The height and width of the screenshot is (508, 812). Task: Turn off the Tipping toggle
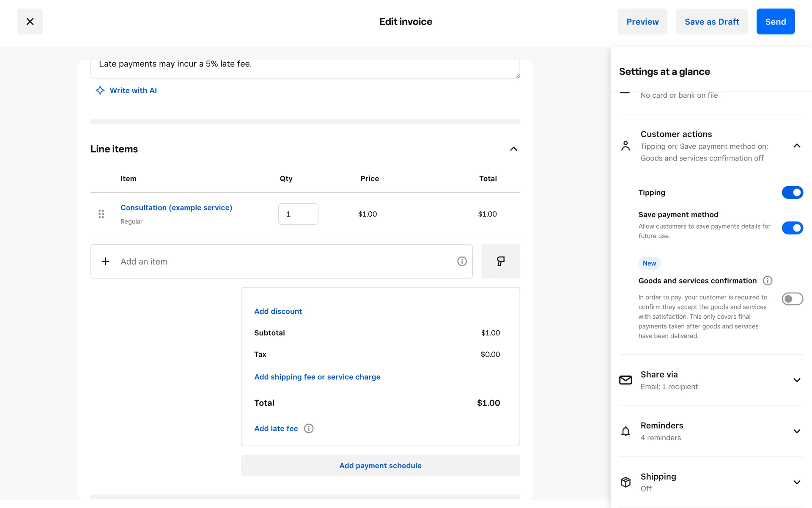pyautogui.click(x=792, y=193)
